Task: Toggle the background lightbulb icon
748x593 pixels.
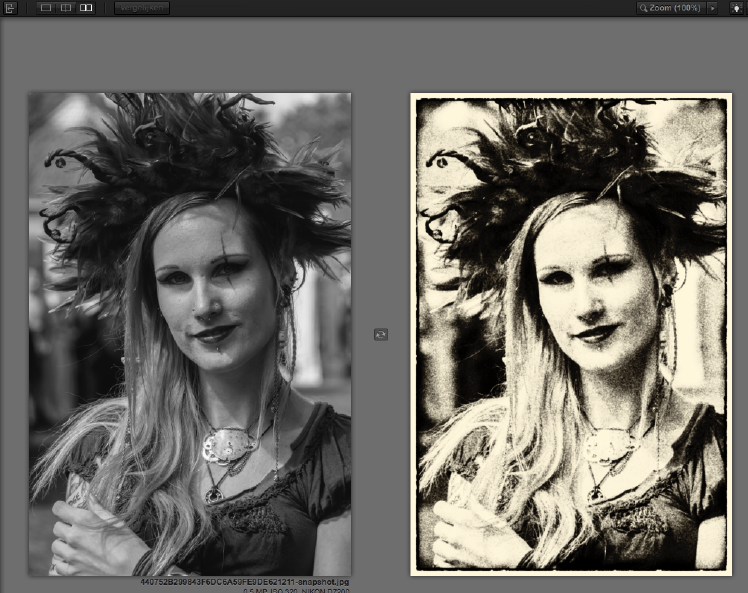Action: coord(737,8)
